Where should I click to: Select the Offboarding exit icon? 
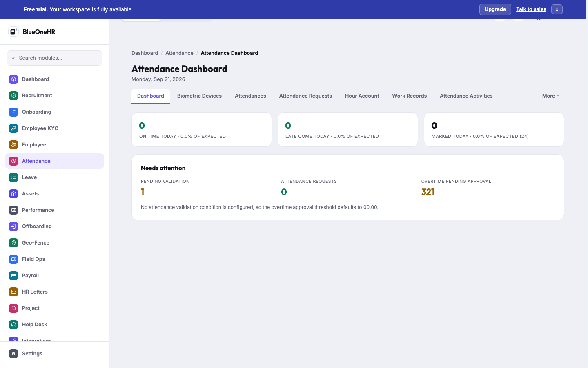coord(13,227)
